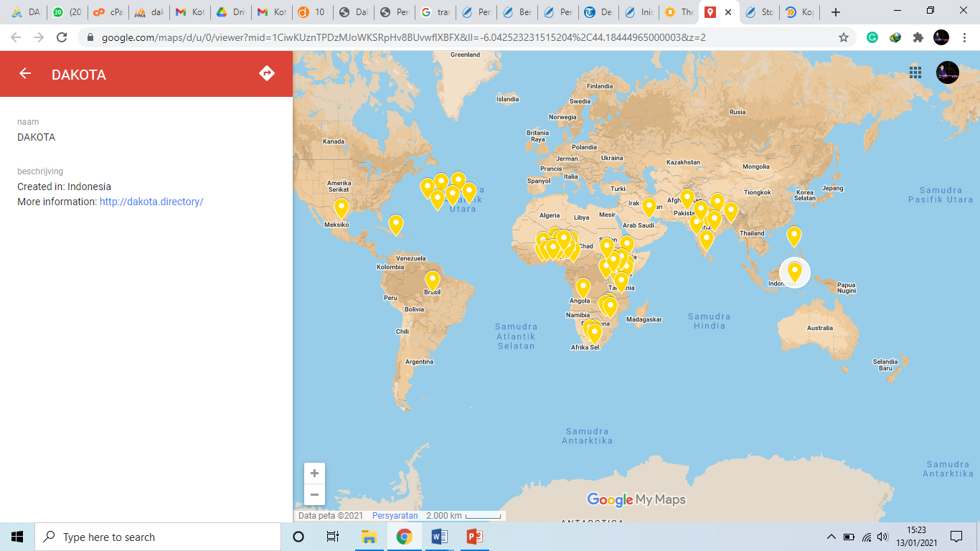Show hidden system tray icons
Screen dimensions: 980x551
(831, 537)
